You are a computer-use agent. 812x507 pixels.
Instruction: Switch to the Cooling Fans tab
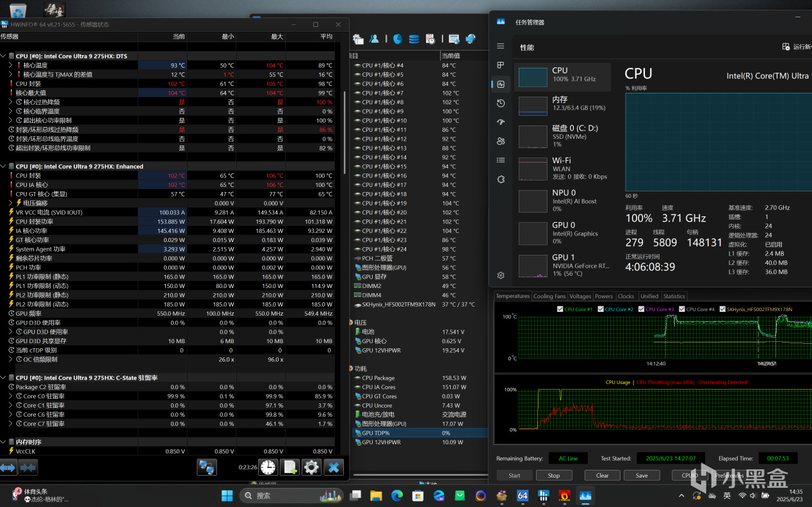tap(549, 296)
